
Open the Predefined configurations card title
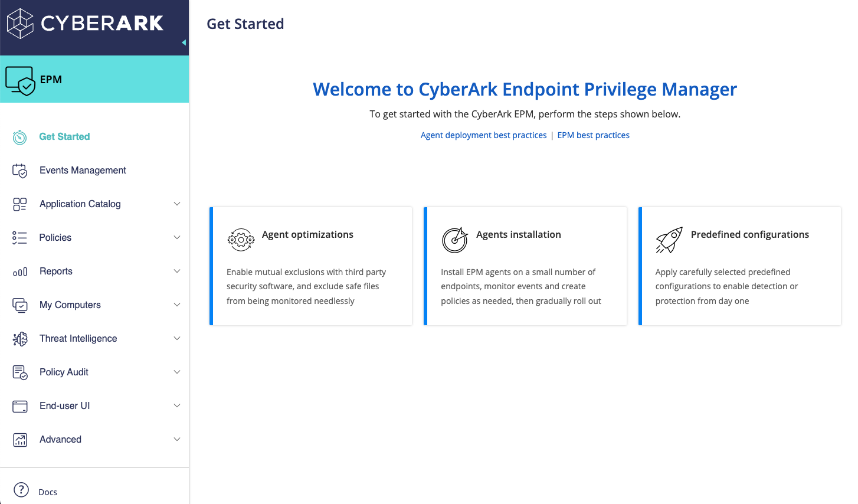pyautogui.click(x=750, y=234)
